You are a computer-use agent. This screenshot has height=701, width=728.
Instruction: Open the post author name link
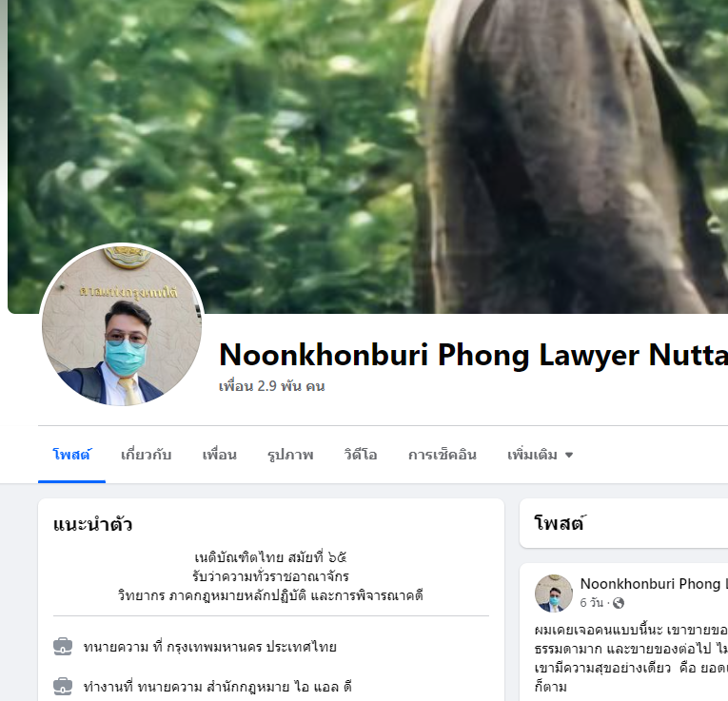click(654, 584)
